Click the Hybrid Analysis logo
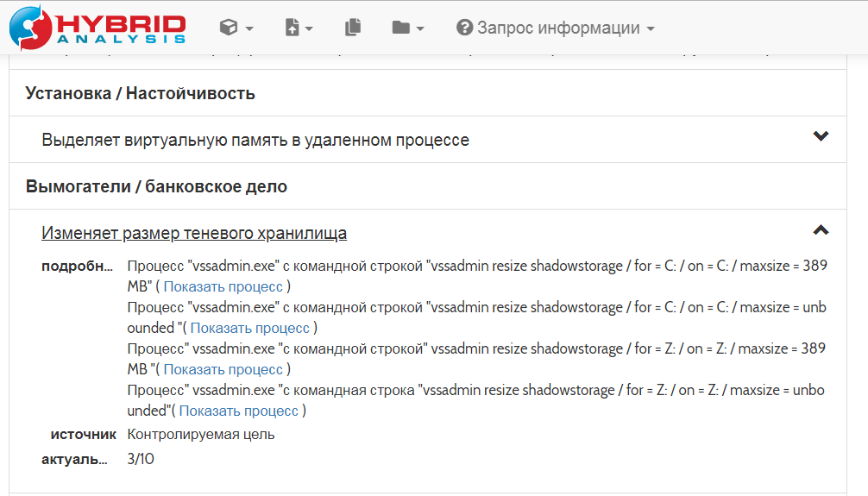 pos(97,27)
